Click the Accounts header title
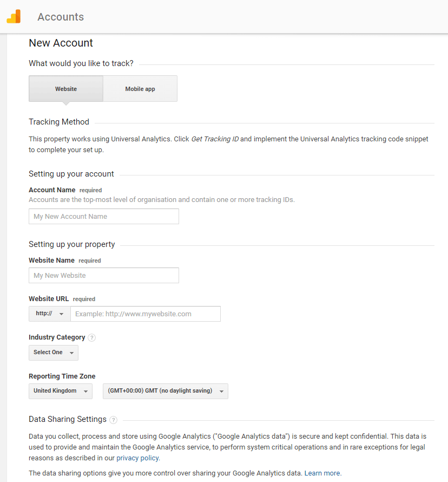 click(61, 17)
